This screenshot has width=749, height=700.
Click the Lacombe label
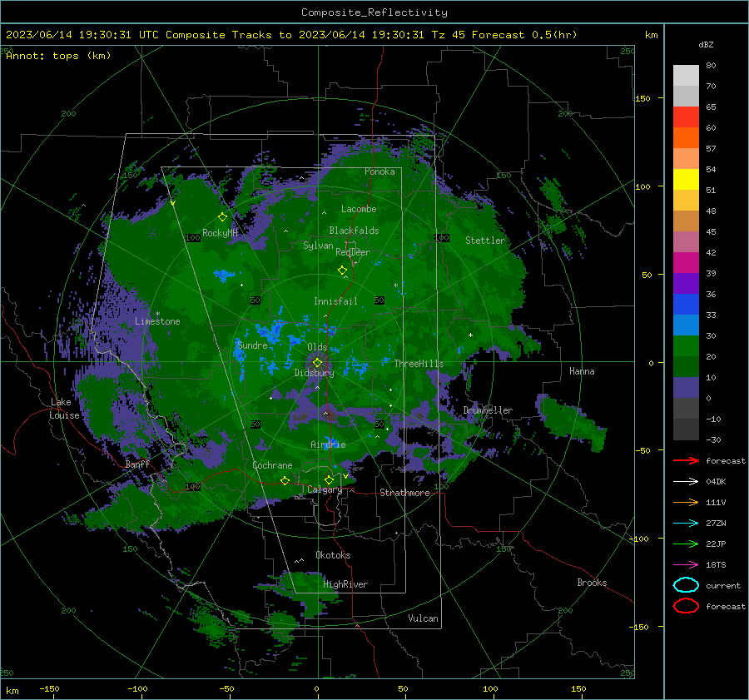[359, 209]
